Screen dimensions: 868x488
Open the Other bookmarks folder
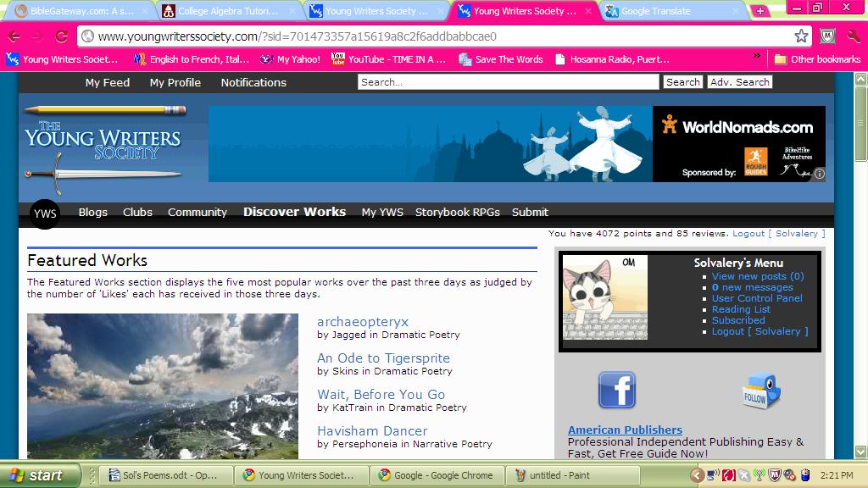pos(817,59)
